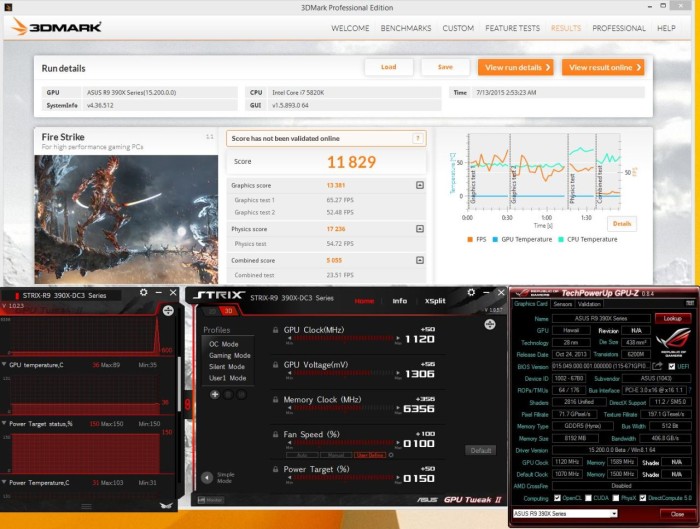The height and width of the screenshot is (529, 700).
Task: Toggle PhysX checkbox in GPU-Z
Action: coord(616,498)
